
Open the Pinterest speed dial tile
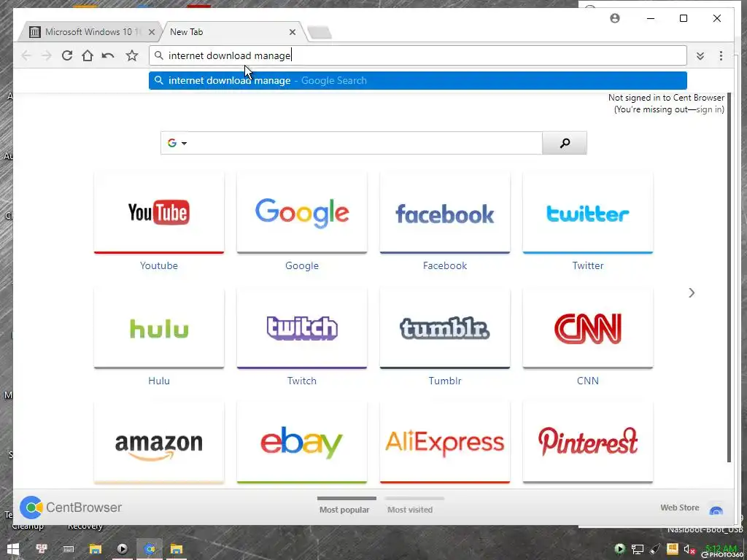pos(588,443)
